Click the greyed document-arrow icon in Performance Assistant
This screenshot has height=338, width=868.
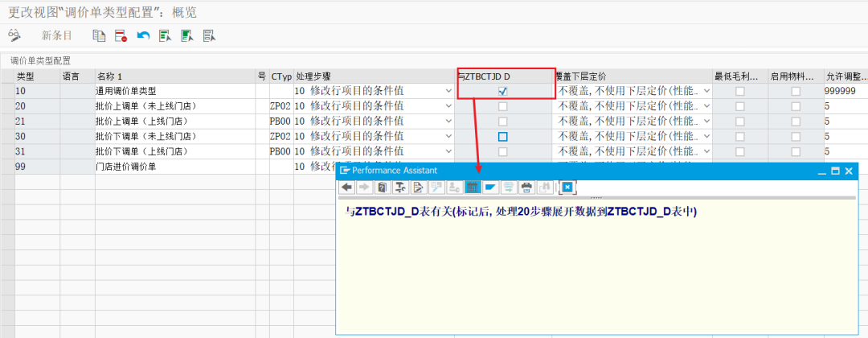[x=508, y=188]
